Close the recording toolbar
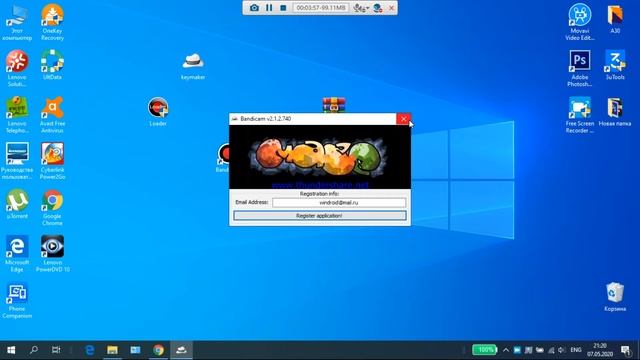The height and width of the screenshot is (360, 640). pyautogui.click(x=391, y=8)
